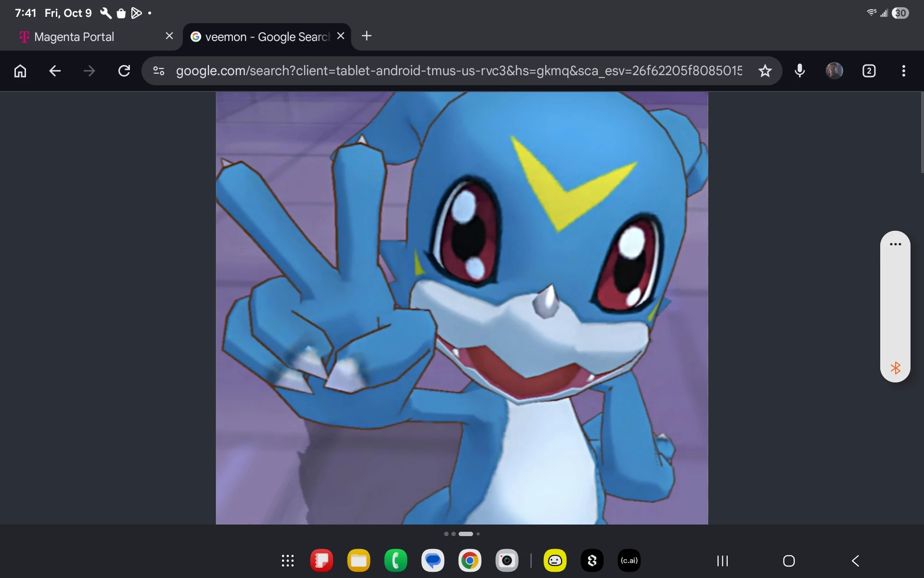Viewport: 924px width, 578px height.
Task: Launch Chrome from the taskbar
Action: (x=470, y=561)
